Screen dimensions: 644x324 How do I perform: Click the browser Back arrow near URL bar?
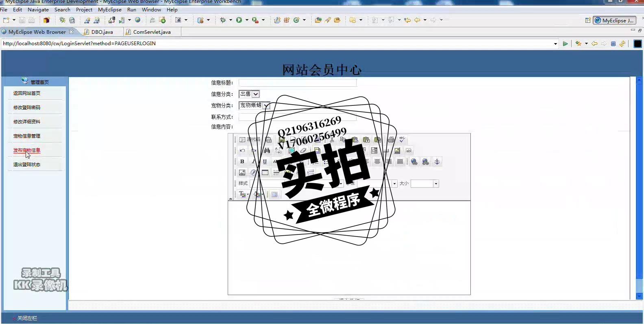tap(594, 44)
